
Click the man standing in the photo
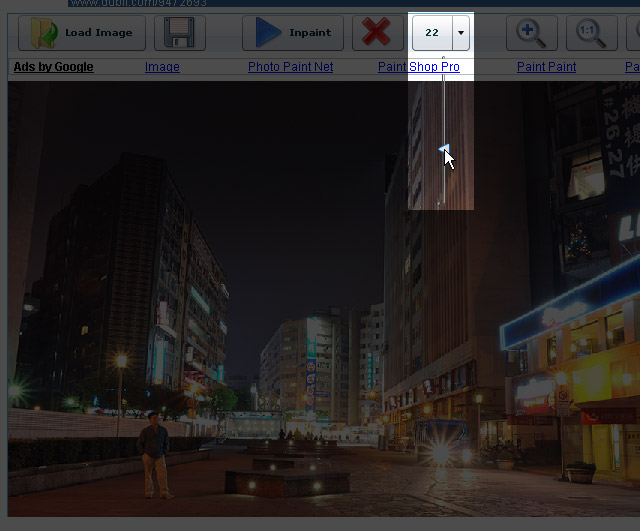tap(154, 455)
